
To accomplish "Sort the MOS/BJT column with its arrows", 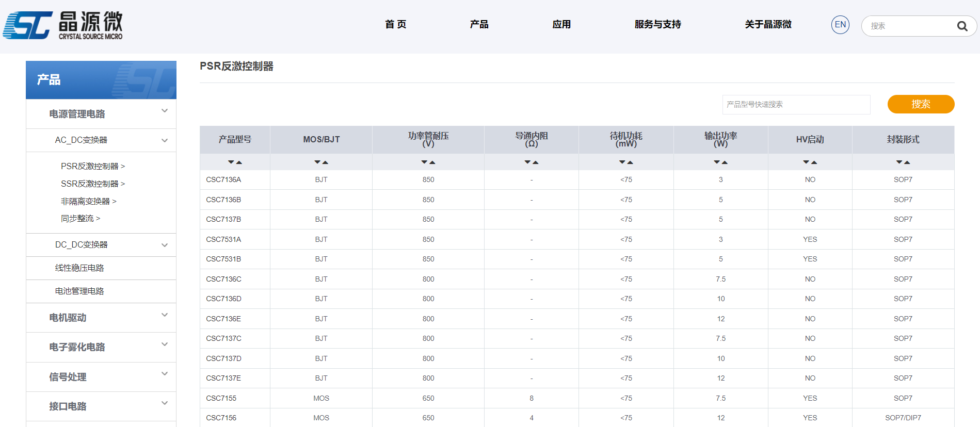I will pos(321,162).
